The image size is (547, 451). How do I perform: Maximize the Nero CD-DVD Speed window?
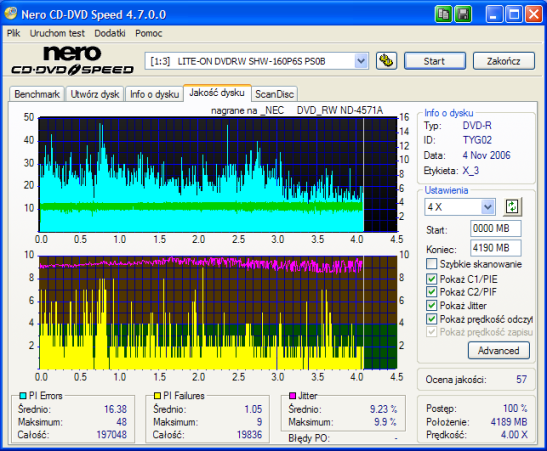[x=514, y=14]
